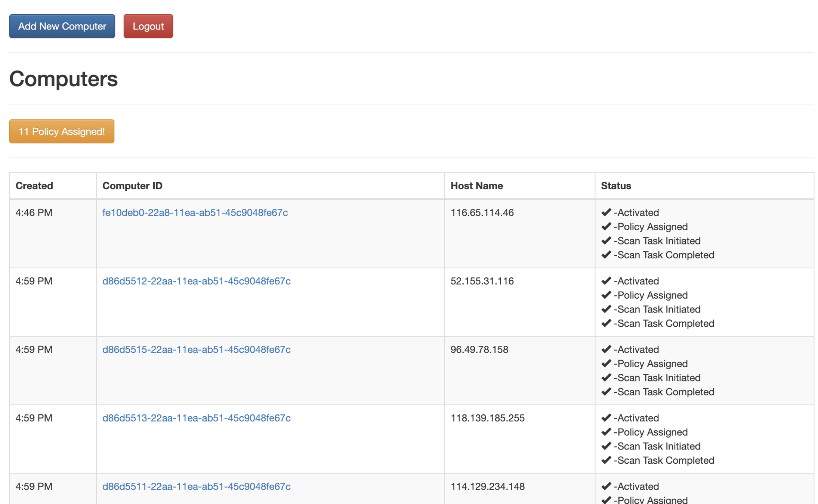Click Policy Assigned checkmark for host 118.139.185.255
The image size is (818, 504).
(x=606, y=432)
